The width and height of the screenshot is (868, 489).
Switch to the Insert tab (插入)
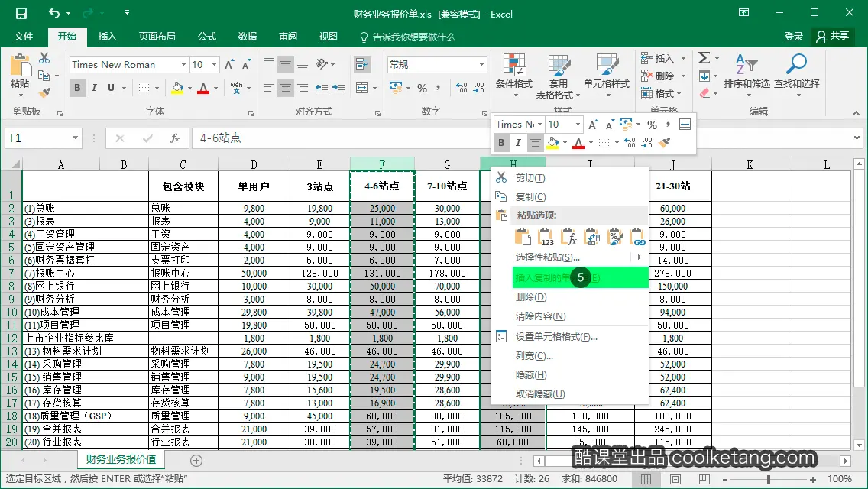[x=108, y=37]
